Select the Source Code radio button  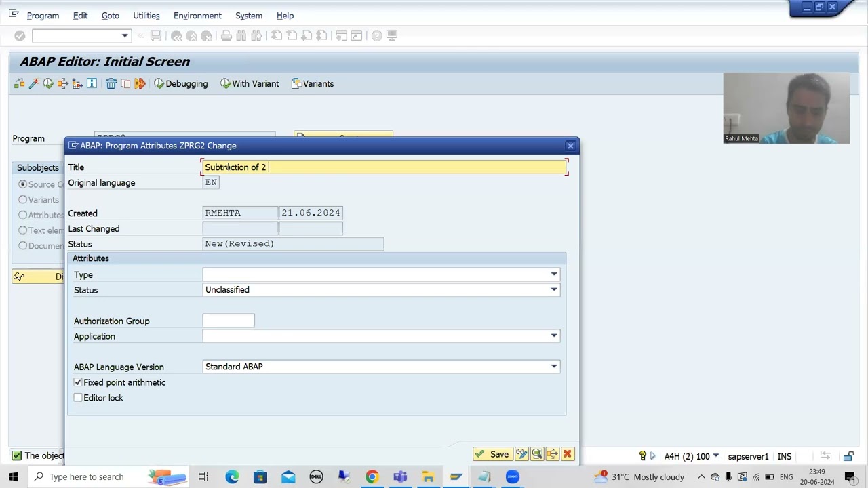coord(23,184)
